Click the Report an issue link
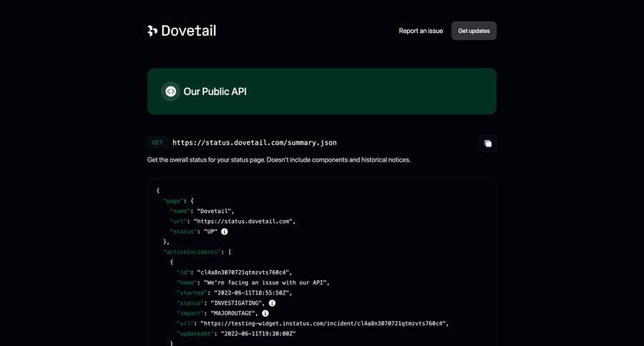The width and height of the screenshot is (644, 346). (x=421, y=31)
